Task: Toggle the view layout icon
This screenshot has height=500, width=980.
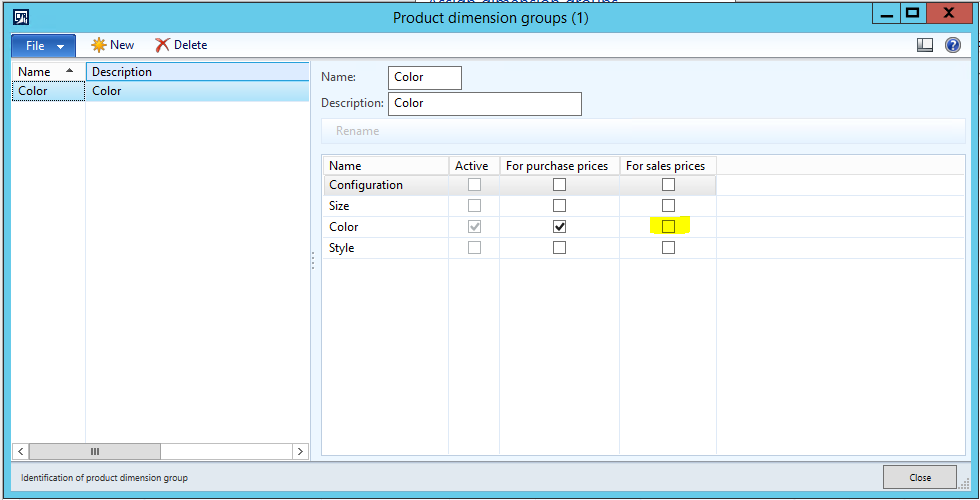Action: click(925, 45)
